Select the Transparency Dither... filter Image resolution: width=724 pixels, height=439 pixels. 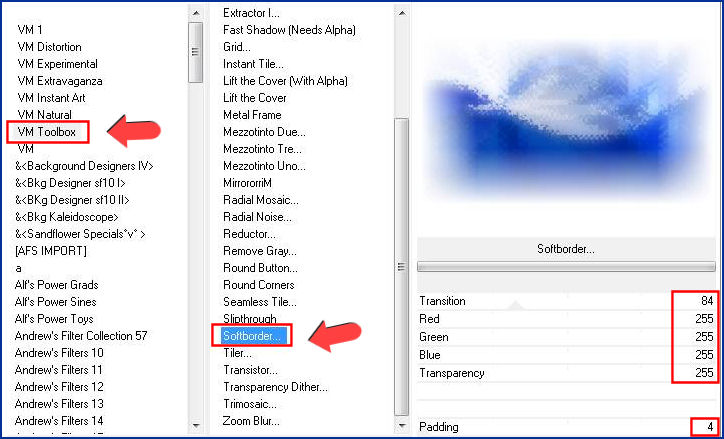273,387
